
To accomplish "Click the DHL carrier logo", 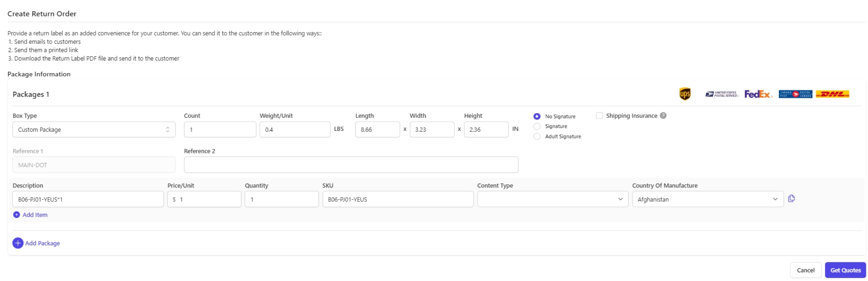I will point(832,94).
